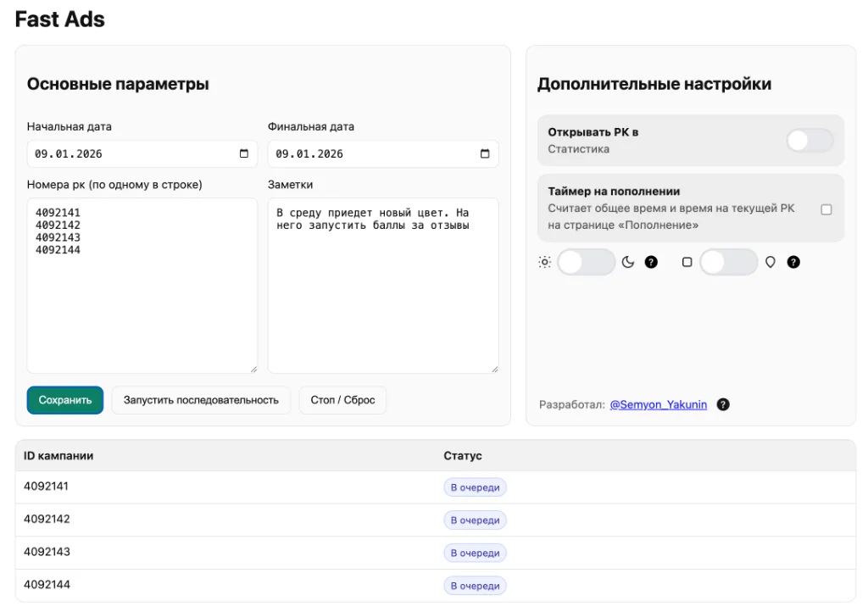Click the resize handle of Номера рк textarea

tap(253, 369)
